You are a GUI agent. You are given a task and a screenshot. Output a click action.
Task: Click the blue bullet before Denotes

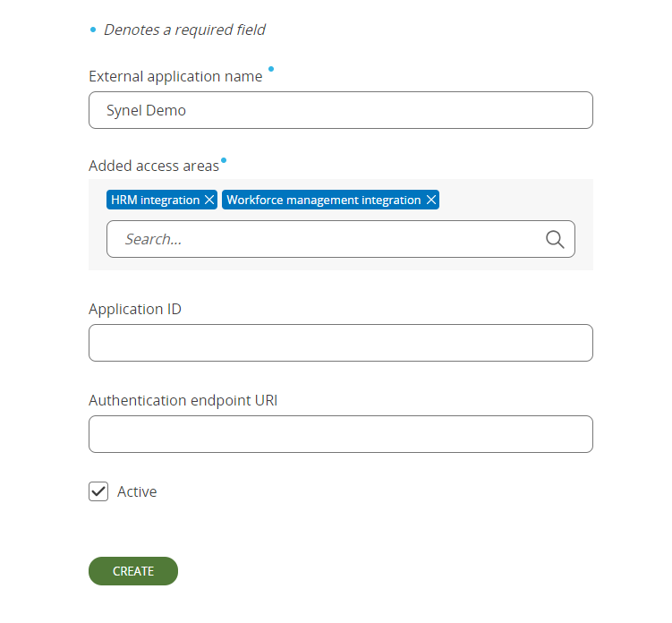pyautogui.click(x=93, y=30)
